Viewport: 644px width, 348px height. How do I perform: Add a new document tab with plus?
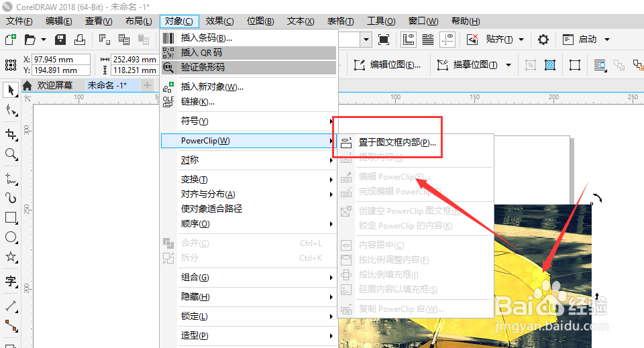click(x=147, y=85)
